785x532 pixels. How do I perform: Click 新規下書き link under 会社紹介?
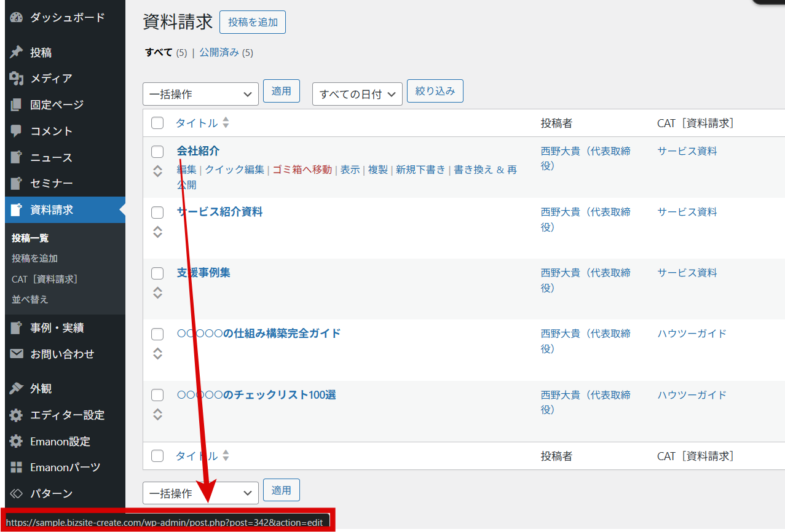click(420, 170)
